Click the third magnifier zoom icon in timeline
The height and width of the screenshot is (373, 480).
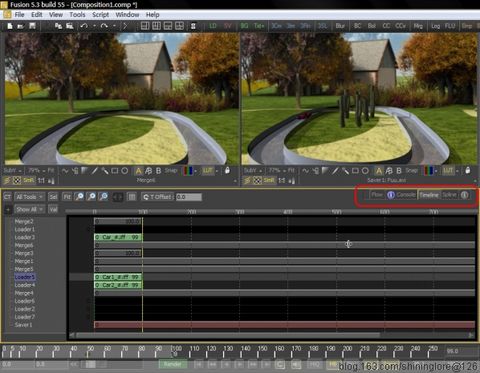pyautogui.click(x=104, y=197)
